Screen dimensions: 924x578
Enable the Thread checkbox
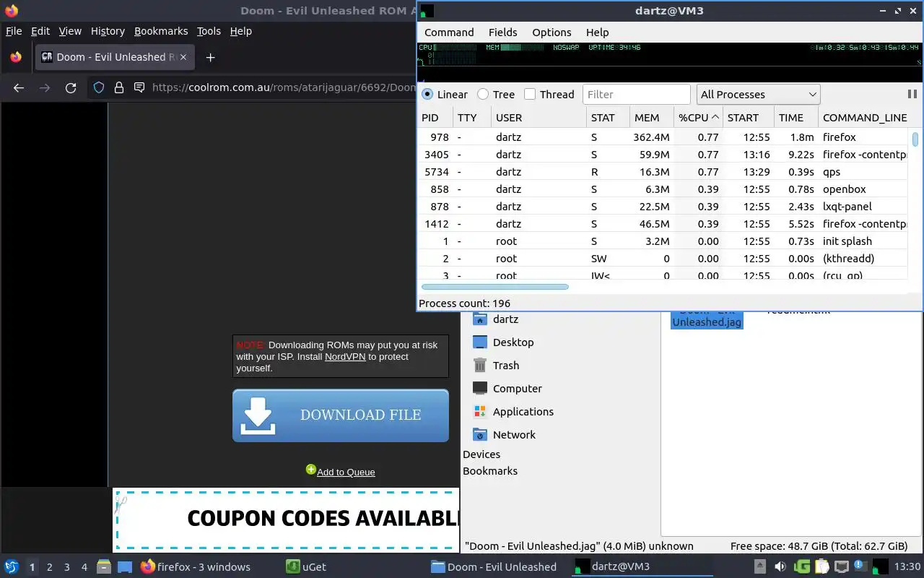(x=549, y=95)
